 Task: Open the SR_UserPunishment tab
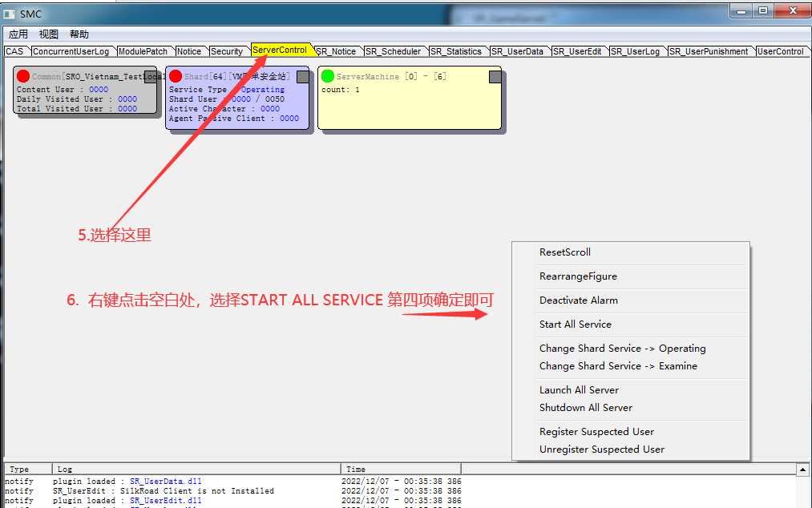click(709, 51)
